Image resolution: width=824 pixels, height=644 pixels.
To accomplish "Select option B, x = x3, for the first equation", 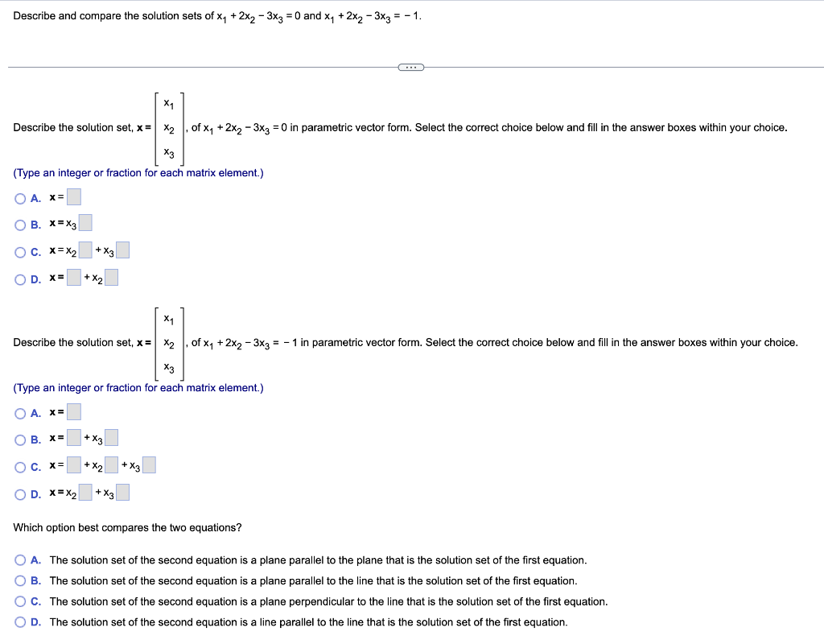I will (20, 225).
